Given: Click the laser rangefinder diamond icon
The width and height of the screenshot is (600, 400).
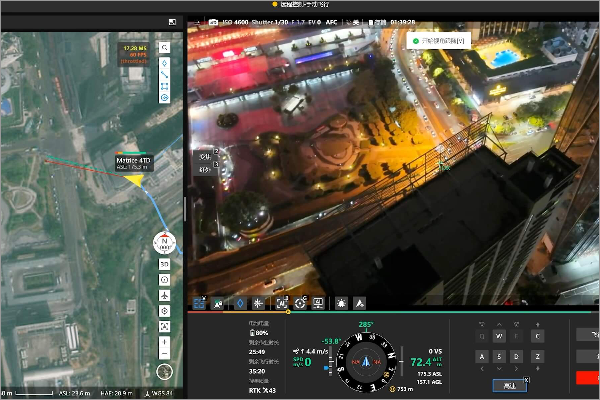Looking at the screenshot, I should click(x=239, y=302).
